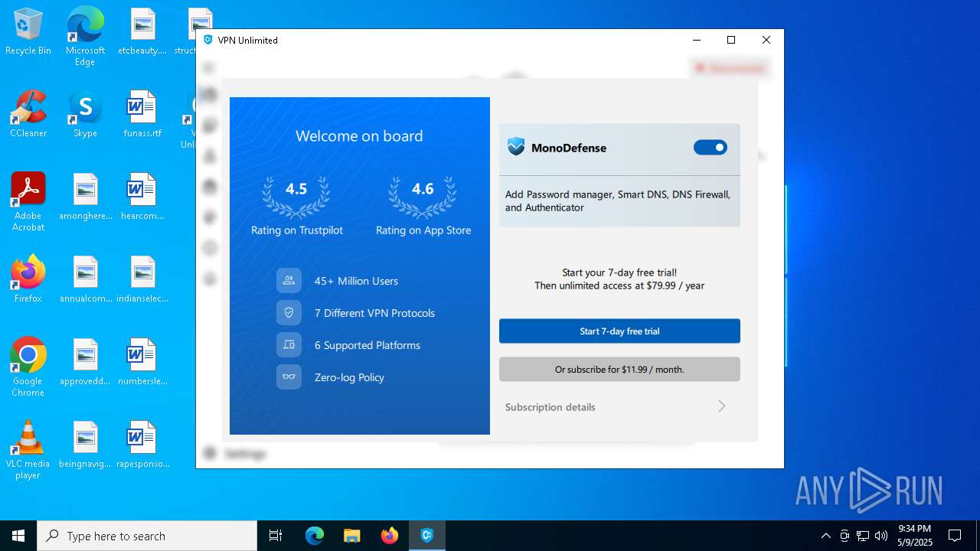Open File Explorer from taskbar
This screenshot has width=980, height=551.
pyautogui.click(x=352, y=536)
